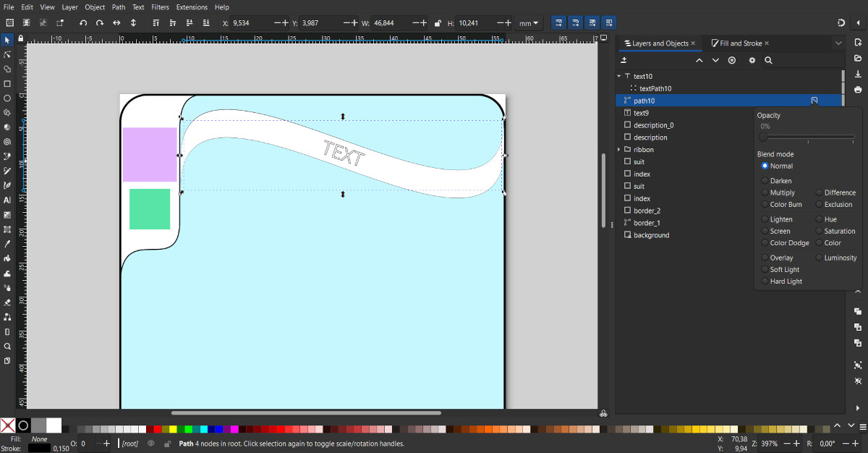Click the W width input field
868x453 pixels.
pyautogui.click(x=389, y=23)
